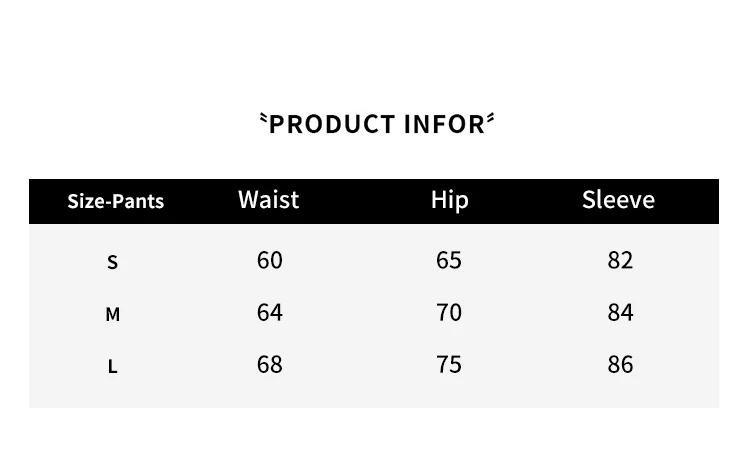Select the Size-Pants column header

(115, 201)
